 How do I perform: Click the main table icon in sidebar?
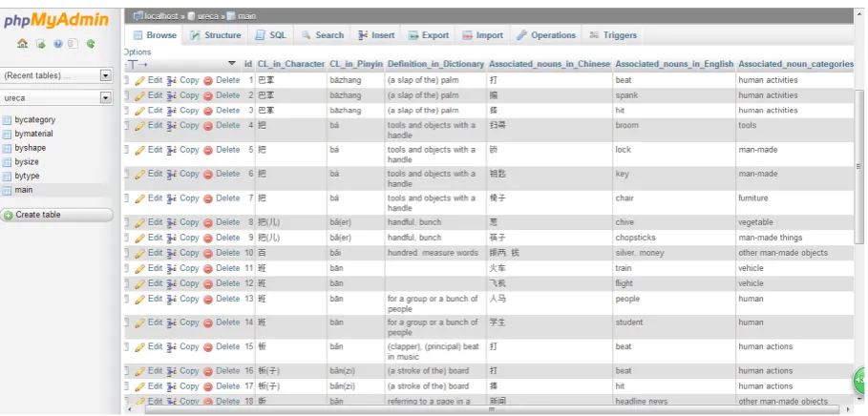tap(7, 190)
